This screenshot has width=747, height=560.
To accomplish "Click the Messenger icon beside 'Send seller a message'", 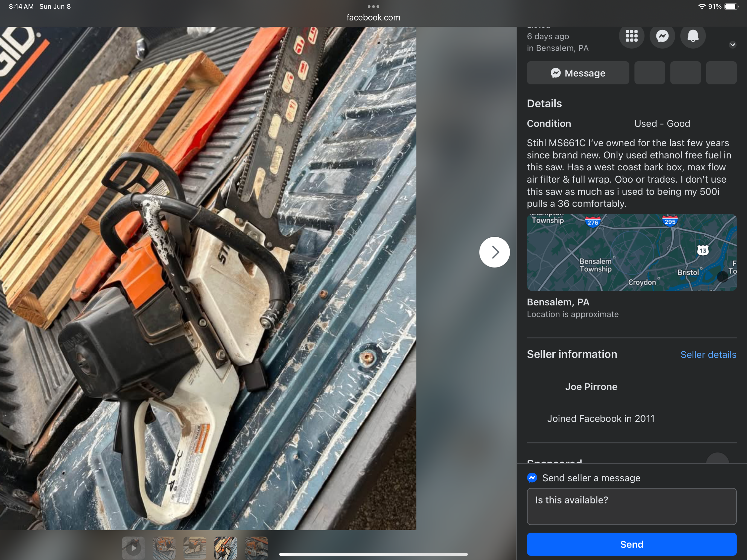I will pyautogui.click(x=532, y=478).
